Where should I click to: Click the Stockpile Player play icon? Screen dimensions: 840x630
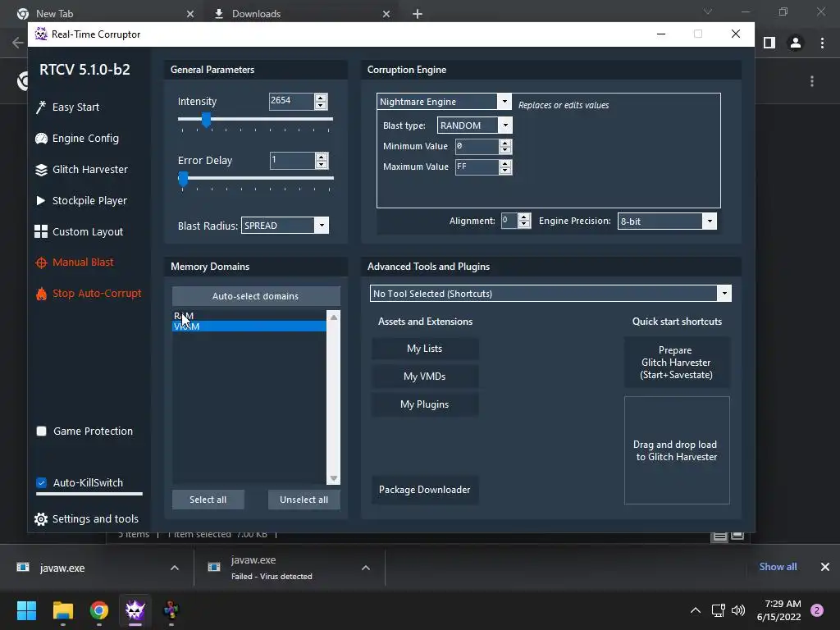pos(41,200)
